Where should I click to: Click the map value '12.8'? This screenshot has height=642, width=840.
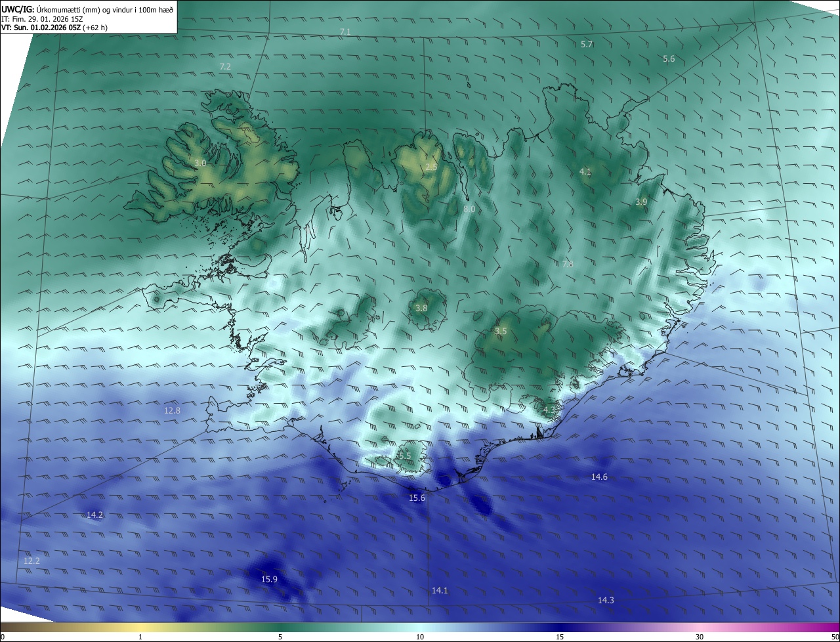(x=172, y=410)
